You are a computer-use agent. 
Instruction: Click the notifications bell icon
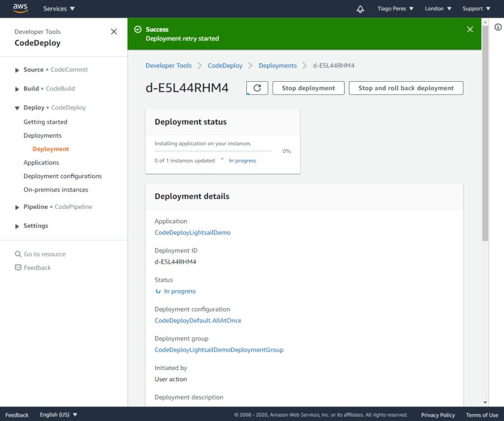[359, 9]
